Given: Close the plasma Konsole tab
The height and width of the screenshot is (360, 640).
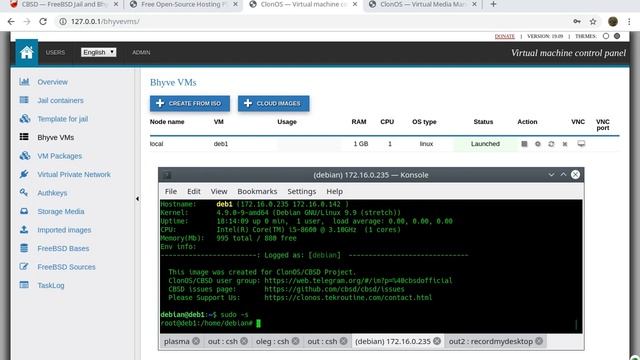Looking at the screenshot, I should click(196, 341).
